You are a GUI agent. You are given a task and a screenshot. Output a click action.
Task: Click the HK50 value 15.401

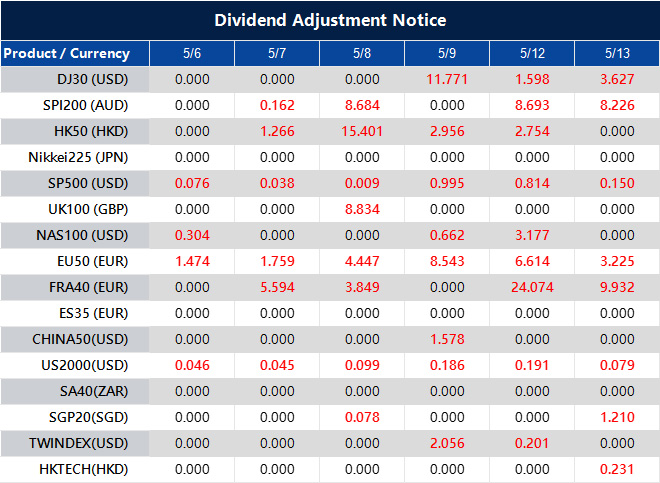pos(362,131)
